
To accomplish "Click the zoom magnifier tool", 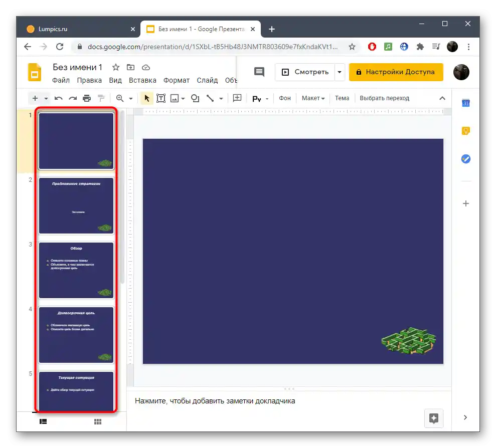I will [x=120, y=98].
